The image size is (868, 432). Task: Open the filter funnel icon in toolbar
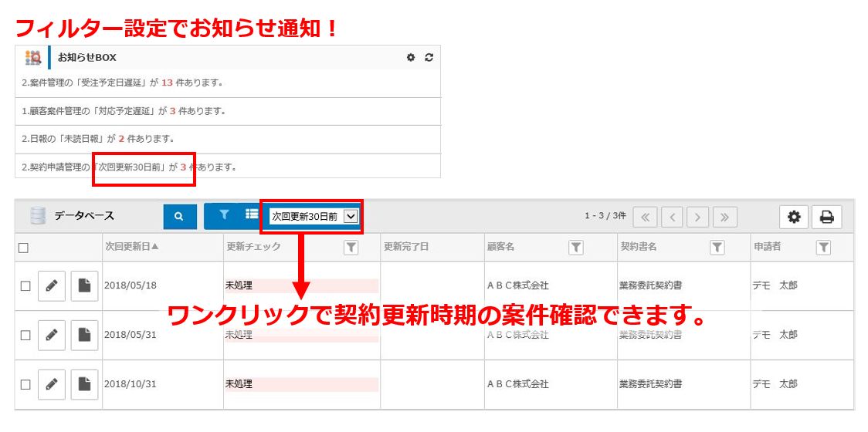[224, 215]
